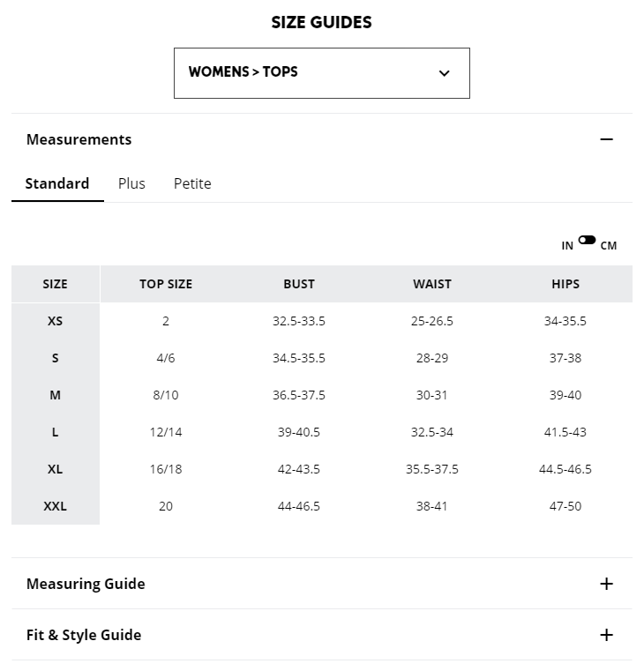Click the TOP SIZE column header
Viewport: 644px width, 671px height.
[166, 284]
